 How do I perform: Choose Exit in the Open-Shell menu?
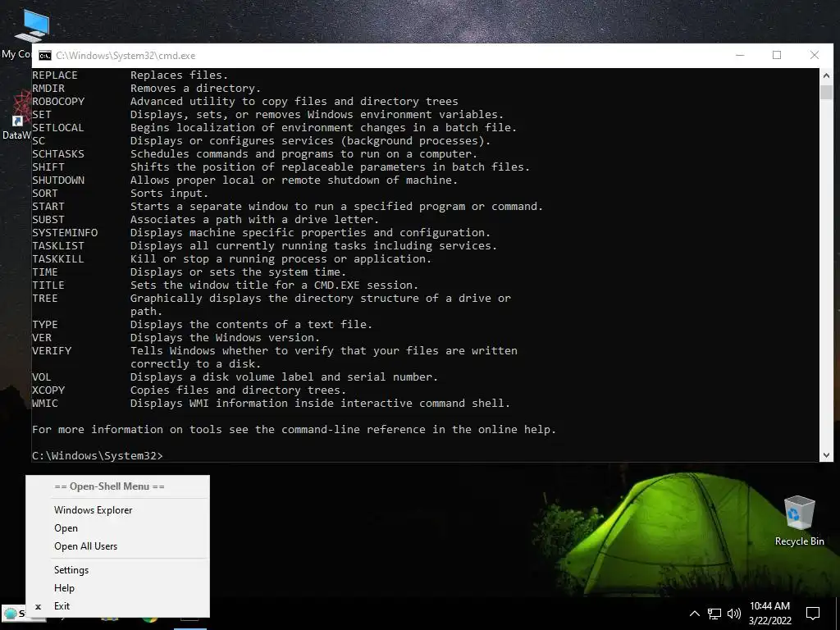tap(118, 606)
